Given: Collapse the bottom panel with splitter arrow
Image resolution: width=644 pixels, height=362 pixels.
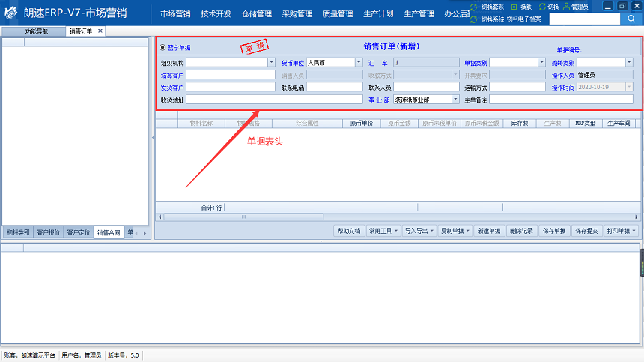Looking at the screenshot, I should tap(321, 241).
